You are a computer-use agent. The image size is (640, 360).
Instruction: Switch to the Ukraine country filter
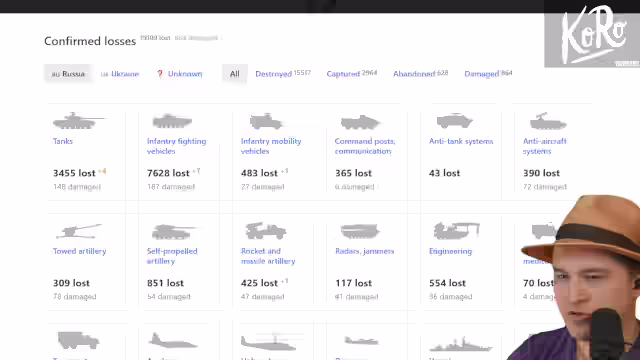point(120,74)
